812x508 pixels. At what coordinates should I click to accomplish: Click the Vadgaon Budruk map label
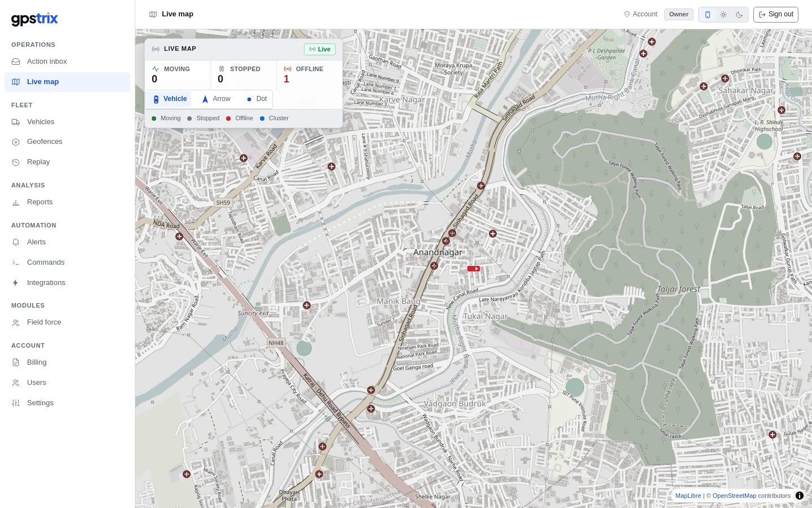click(454, 404)
